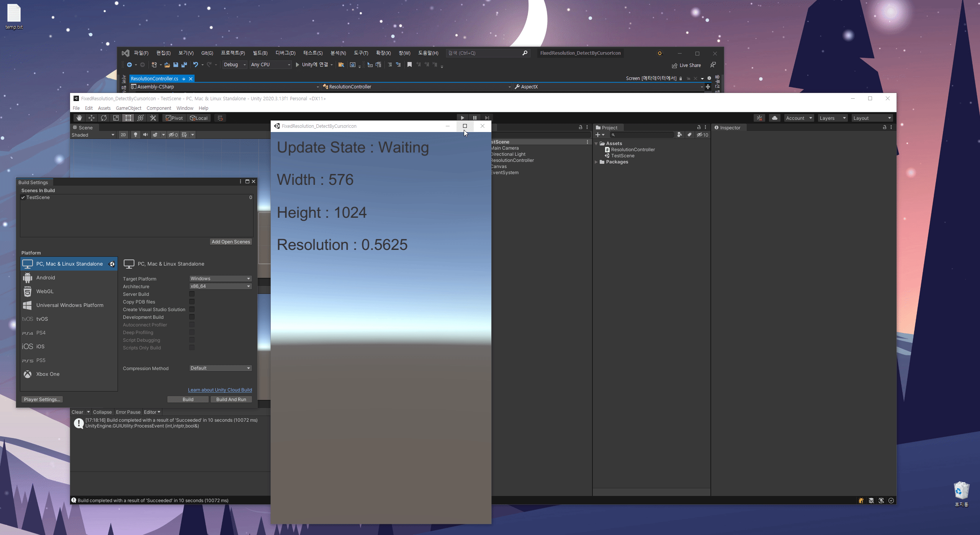The image size is (980, 535).
Task: Select the Scale tool
Action: [116, 118]
